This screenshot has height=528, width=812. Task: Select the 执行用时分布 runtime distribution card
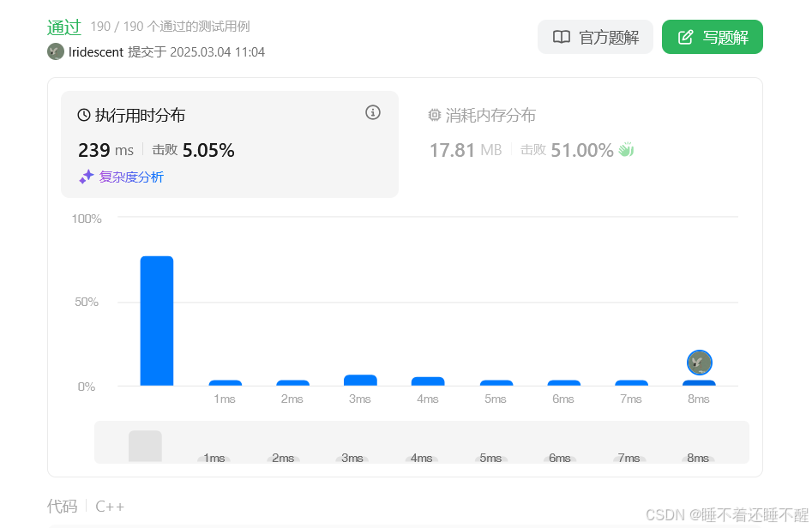click(x=230, y=144)
